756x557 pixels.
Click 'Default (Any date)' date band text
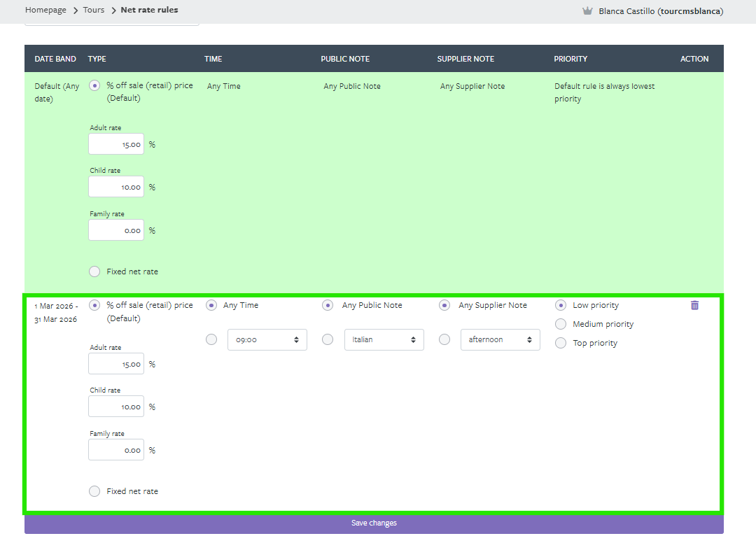pyautogui.click(x=57, y=92)
